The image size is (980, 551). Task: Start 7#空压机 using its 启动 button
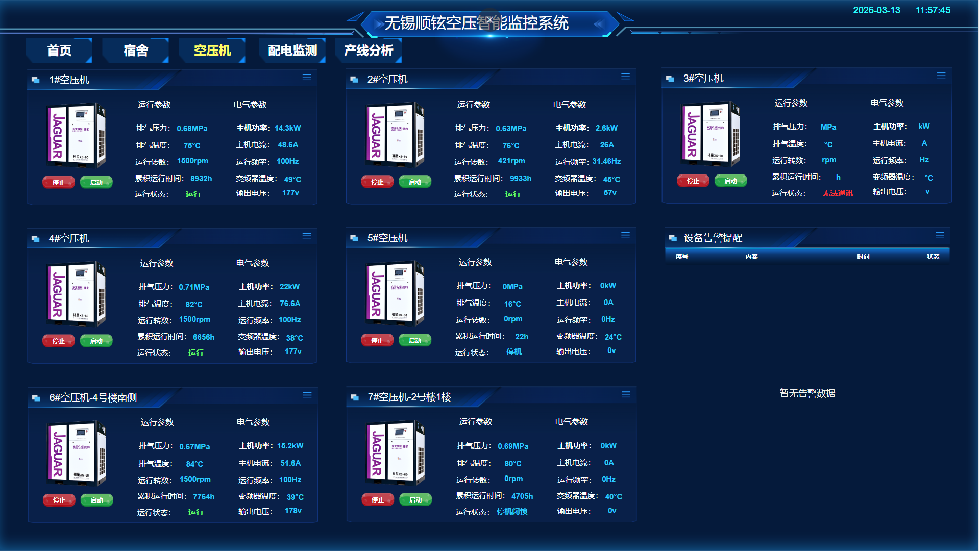[415, 499]
